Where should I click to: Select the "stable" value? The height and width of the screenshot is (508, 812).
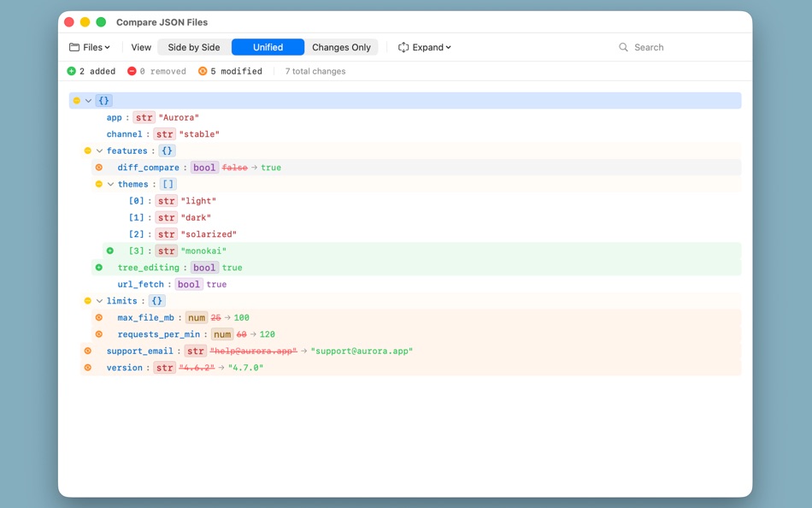coord(199,134)
